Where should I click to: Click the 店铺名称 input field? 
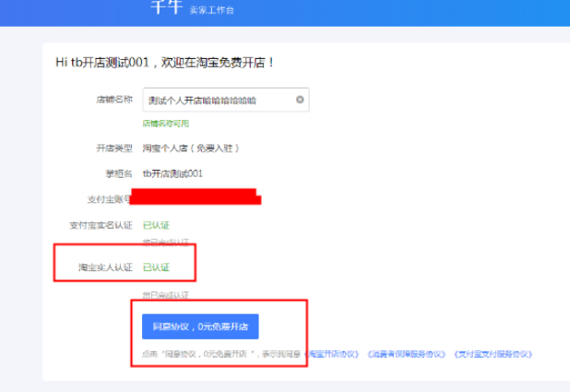click(x=217, y=100)
